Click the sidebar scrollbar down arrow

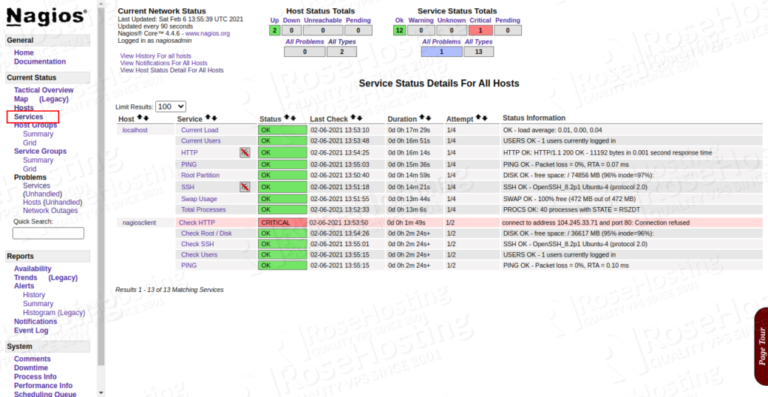(x=101, y=392)
